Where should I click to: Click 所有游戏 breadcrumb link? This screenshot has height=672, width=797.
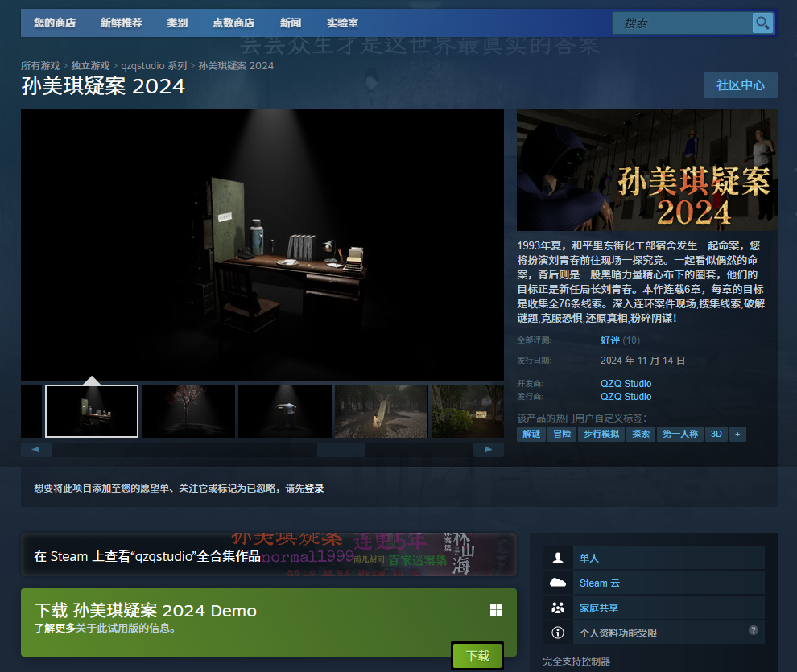[40, 65]
